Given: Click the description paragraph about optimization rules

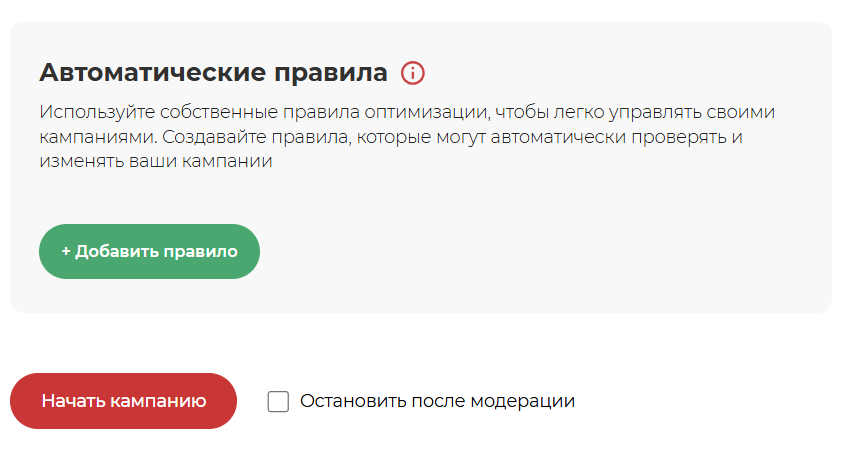Looking at the screenshot, I should click(407, 136).
